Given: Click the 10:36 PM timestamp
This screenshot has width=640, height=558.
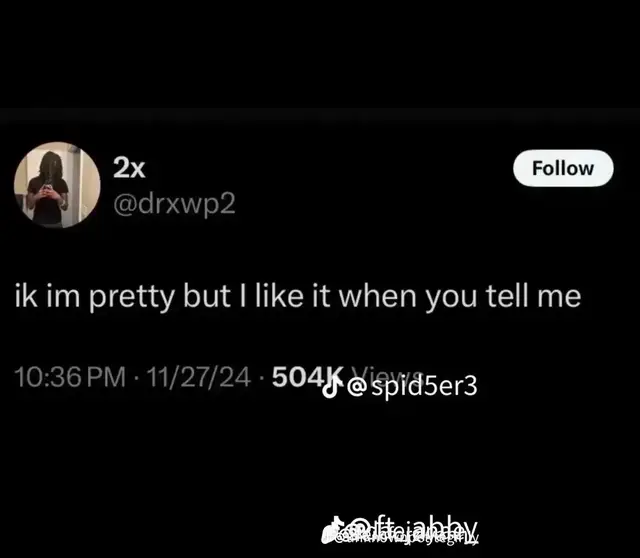Looking at the screenshot, I should (70, 377).
